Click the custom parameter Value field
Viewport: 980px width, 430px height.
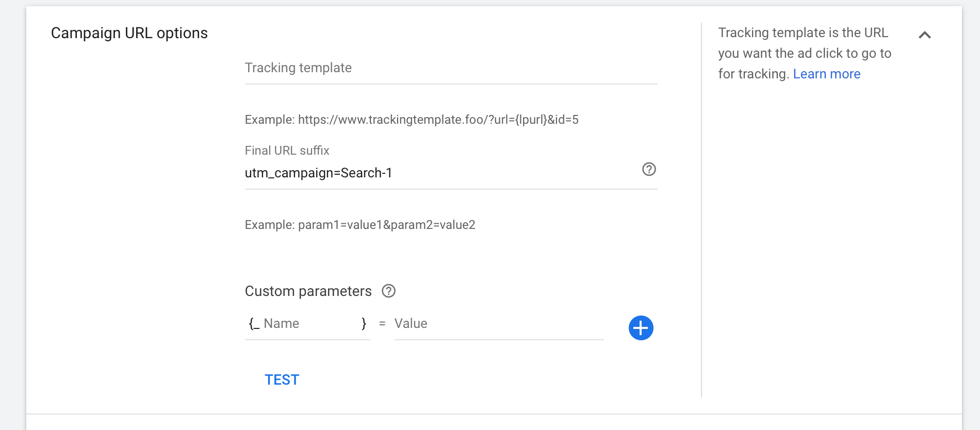click(498, 324)
